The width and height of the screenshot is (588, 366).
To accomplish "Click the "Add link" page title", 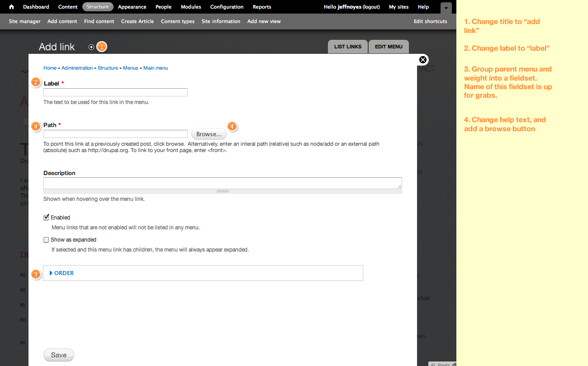I will [x=57, y=47].
